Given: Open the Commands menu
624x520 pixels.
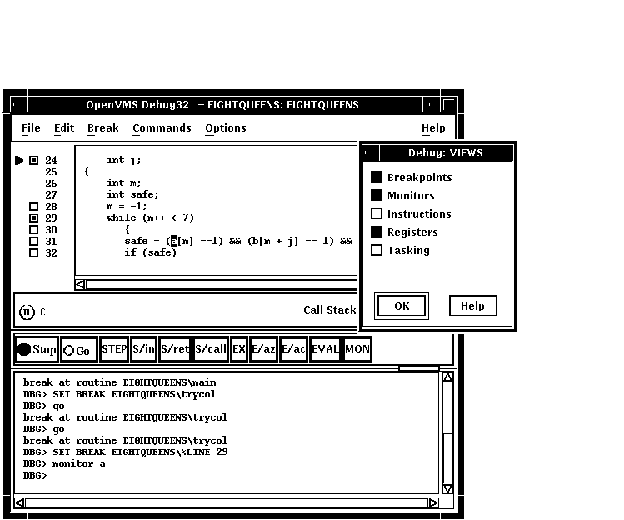Looking at the screenshot, I should tap(161, 128).
